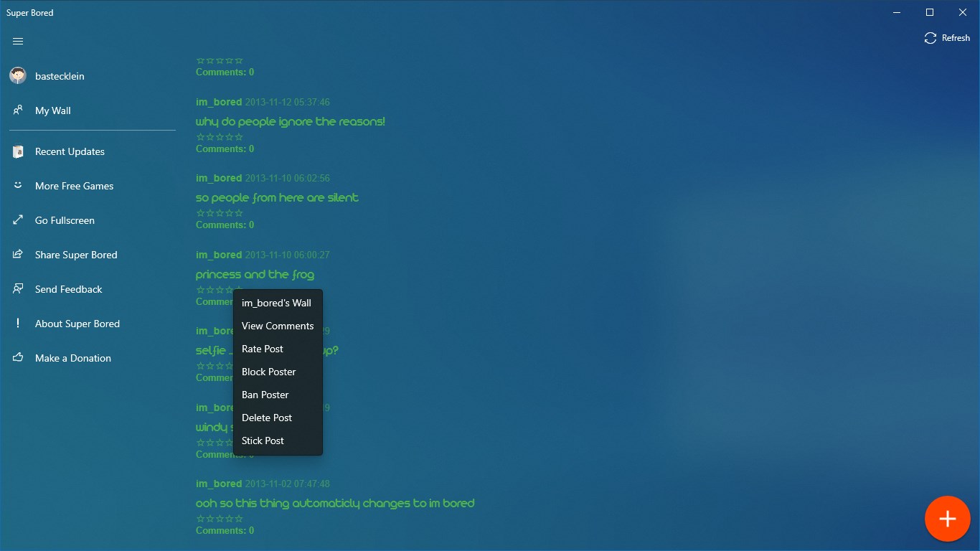This screenshot has width=980, height=551.
Task: Minimize the Super Bored window
Action: [897, 12]
